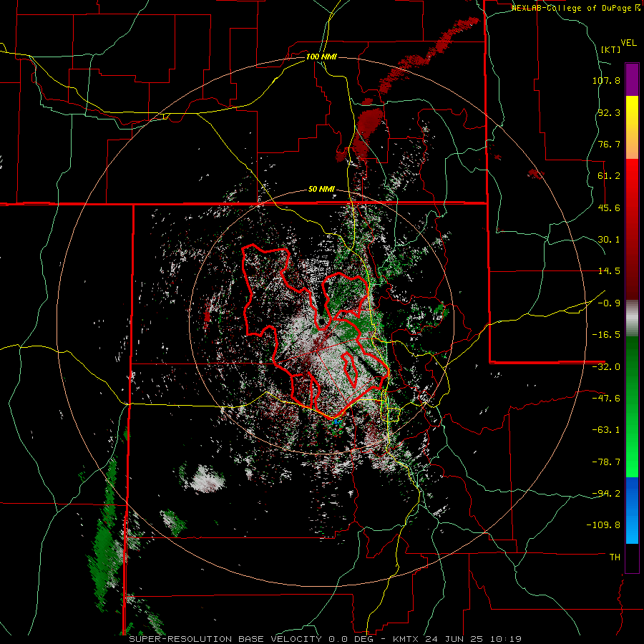Screen dimensions: 644x644
Task: Select the -94.2 velocity scale value
Action: pyautogui.click(x=606, y=493)
